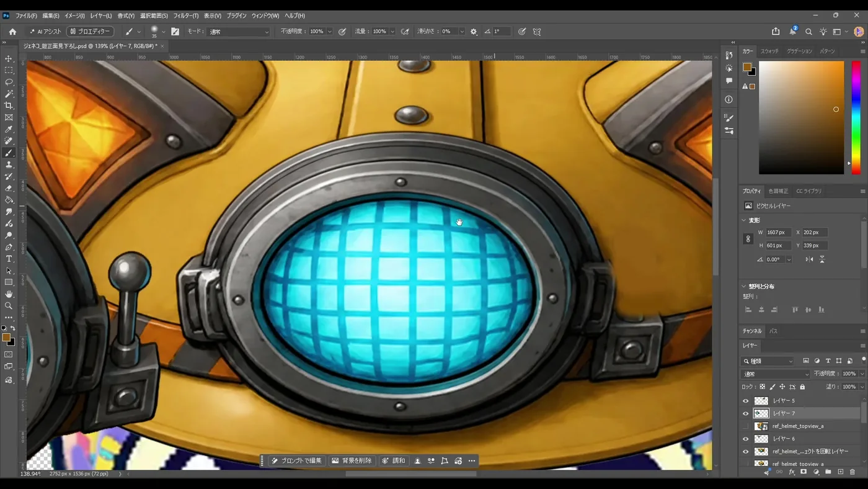Click the 背景を削除 button

click(x=352, y=460)
